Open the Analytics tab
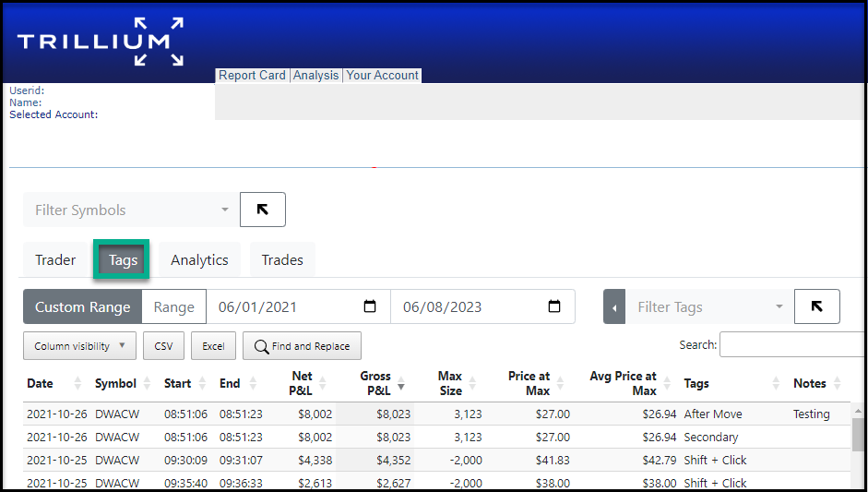This screenshot has height=492, width=868. [x=199, y=260]
